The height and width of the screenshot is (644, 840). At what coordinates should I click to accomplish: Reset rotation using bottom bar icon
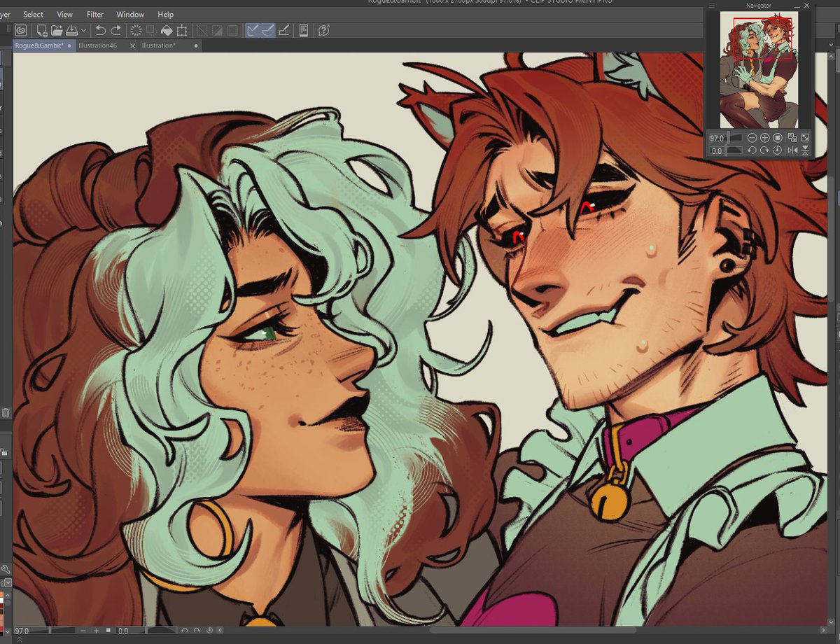tap(209, 631)
